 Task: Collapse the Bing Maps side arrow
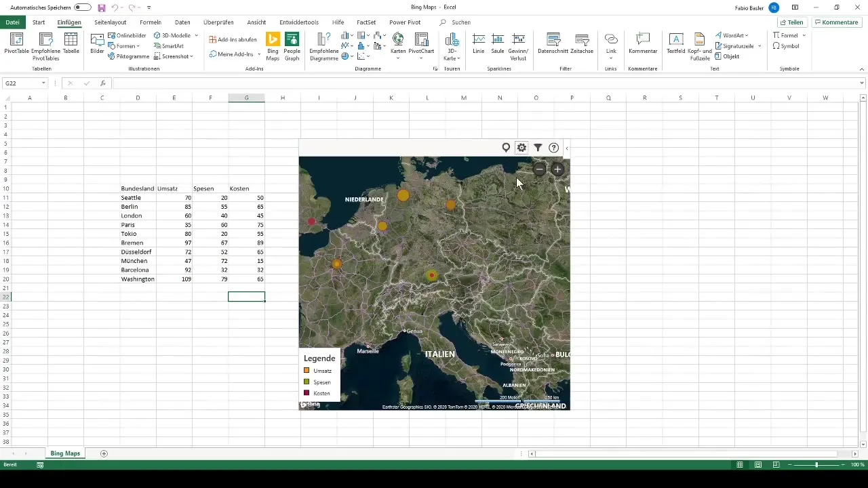(567, 148)
